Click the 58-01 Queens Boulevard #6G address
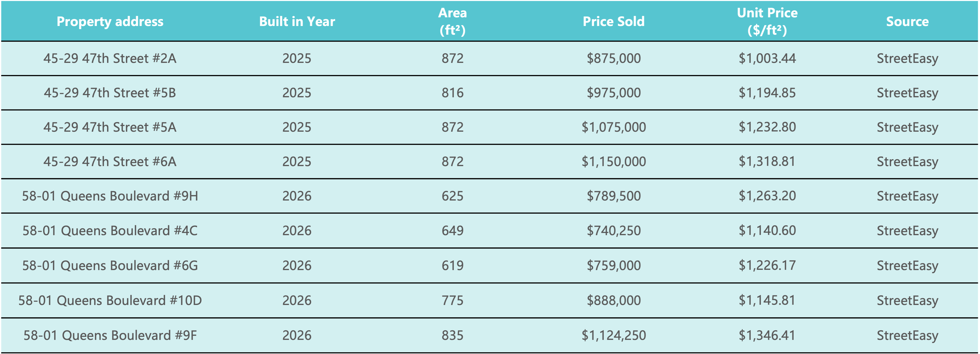 pos(110,265)
